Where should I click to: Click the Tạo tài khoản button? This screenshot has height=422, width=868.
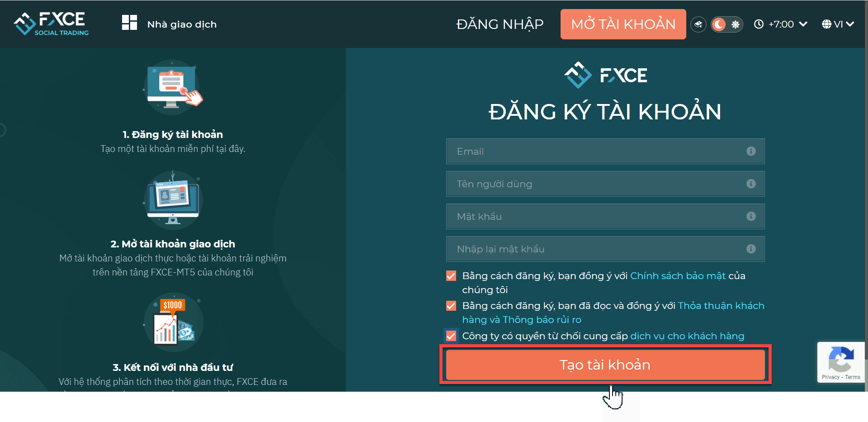pyautogui.click(x=605, y=365)
